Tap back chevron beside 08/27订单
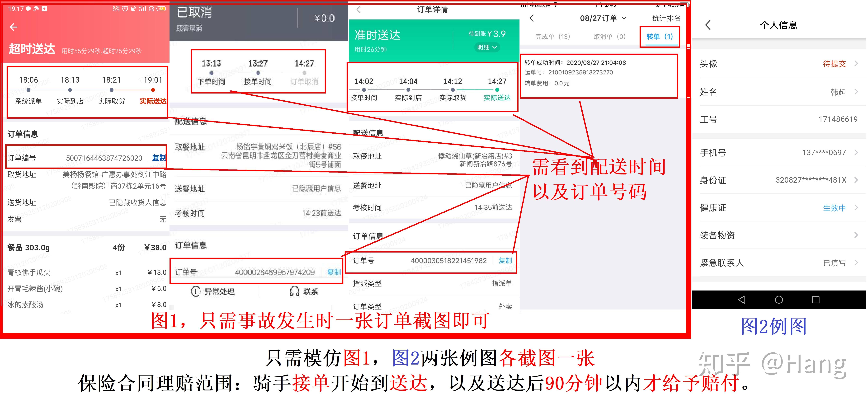This screenshot has height=403, width=868. (x=532, y=18)
